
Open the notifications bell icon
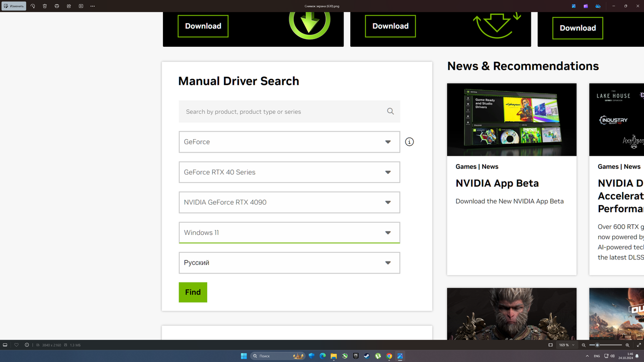(637, 356)
